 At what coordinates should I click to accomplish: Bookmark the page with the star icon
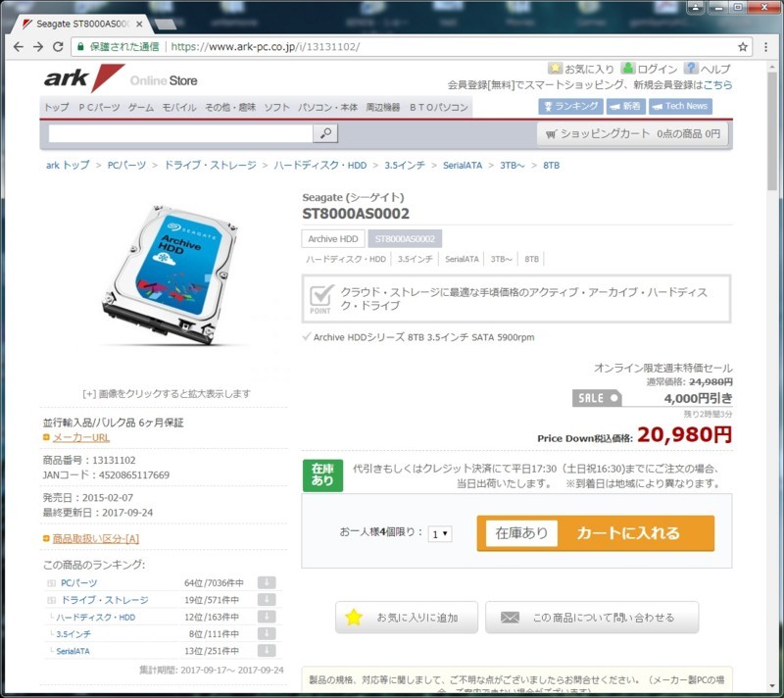click(x=743, y=47)
